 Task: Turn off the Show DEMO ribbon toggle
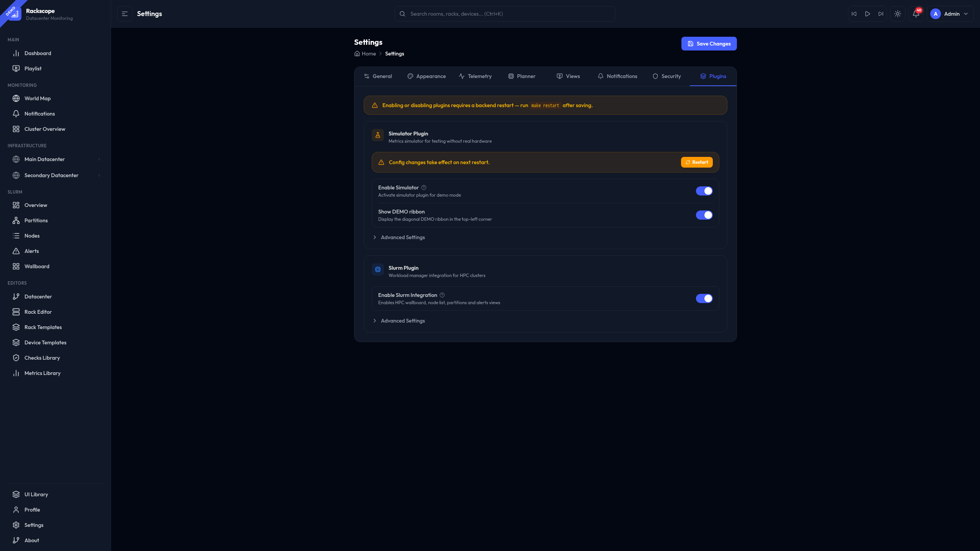[704, 215]
